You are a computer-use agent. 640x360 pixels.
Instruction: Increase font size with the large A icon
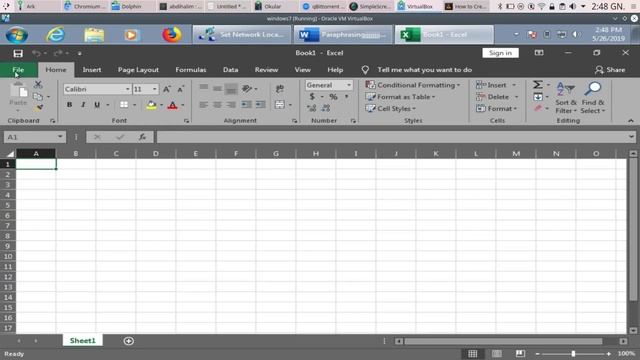click(167, 89)
